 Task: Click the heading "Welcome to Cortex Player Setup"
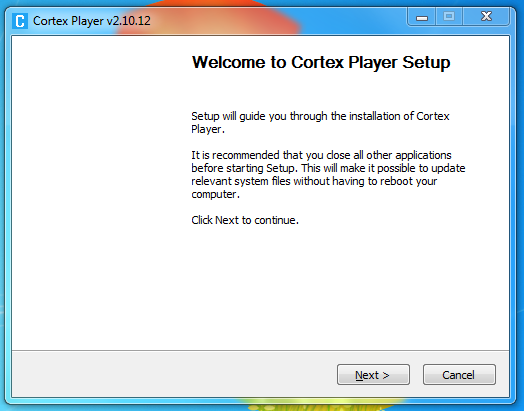point(321,62)
